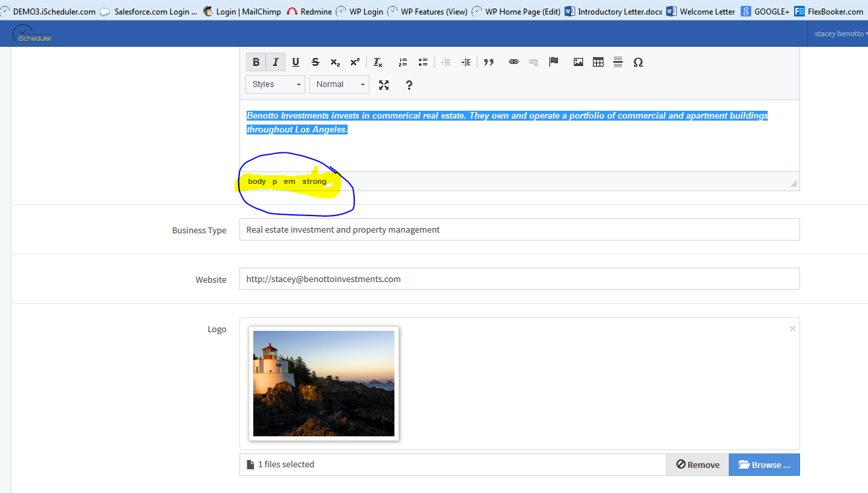Open the editor help question mark
The image size is (868, 493).
pyautogui.click(x=409, y=84)
